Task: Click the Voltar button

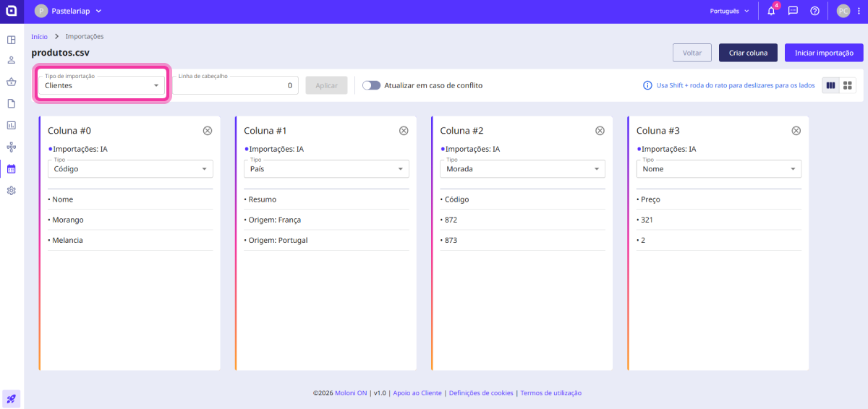Action: coord(692,53)
